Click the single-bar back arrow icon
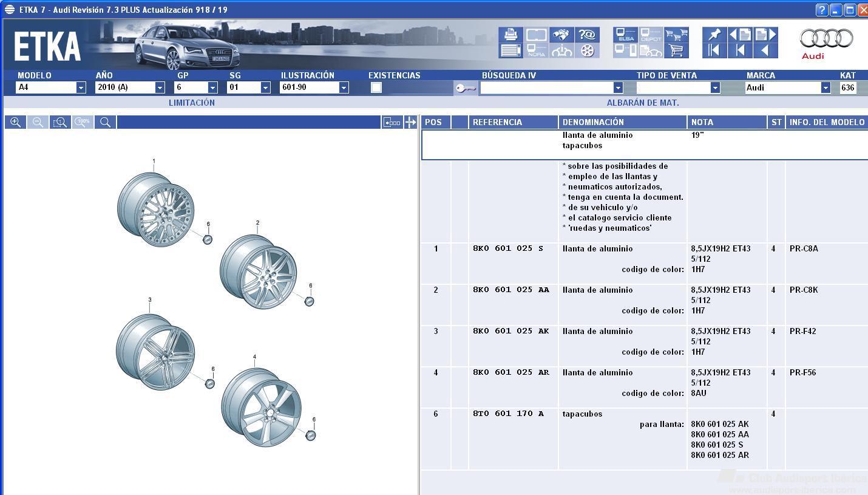The height and width of the screenshot is (495, 868). 740,50
